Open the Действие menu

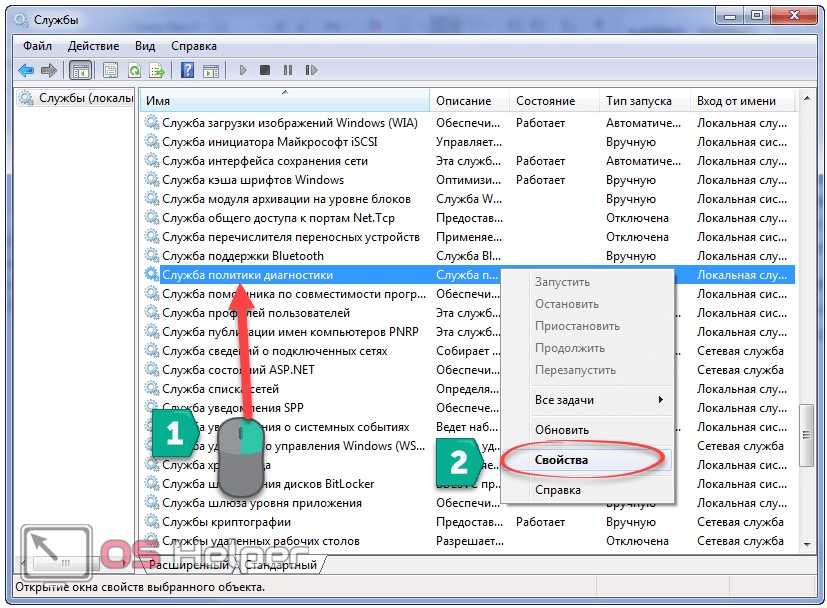[93, 46]
